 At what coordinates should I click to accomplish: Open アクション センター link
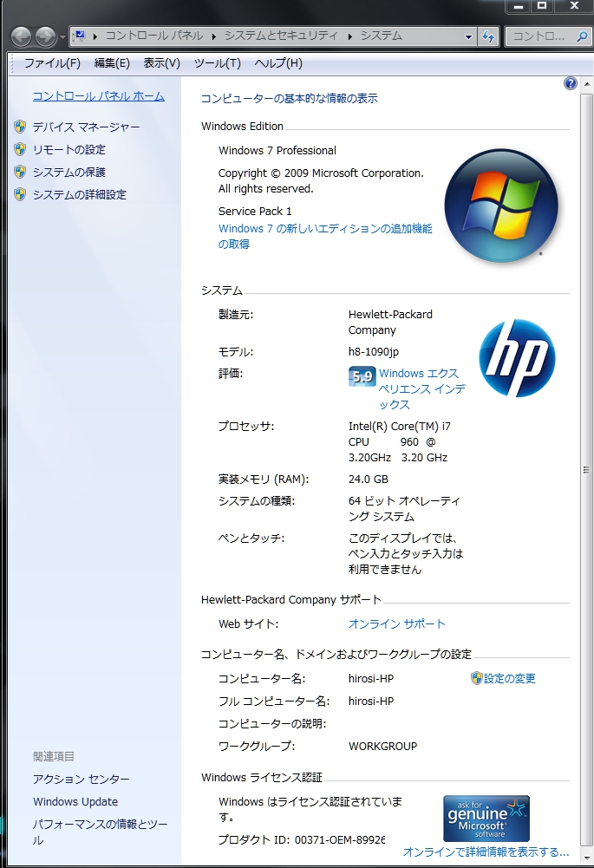tap(82, 780)
